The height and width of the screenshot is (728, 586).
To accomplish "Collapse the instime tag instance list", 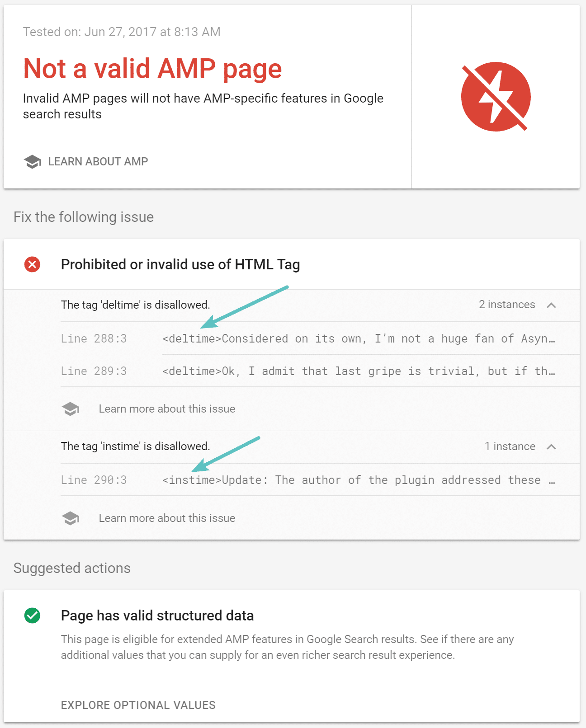I will [551, 447].
